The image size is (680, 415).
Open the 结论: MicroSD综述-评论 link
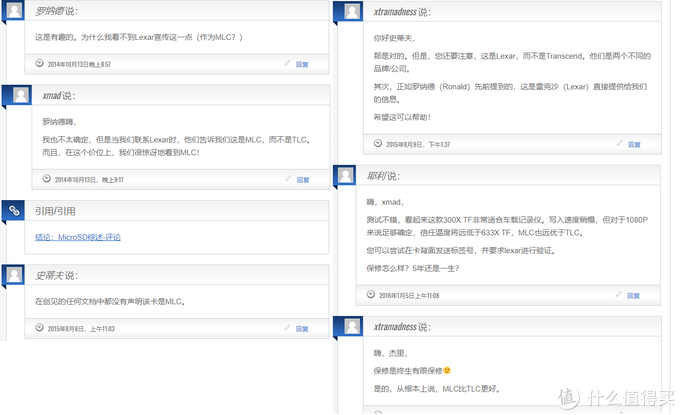click(78, 237)
